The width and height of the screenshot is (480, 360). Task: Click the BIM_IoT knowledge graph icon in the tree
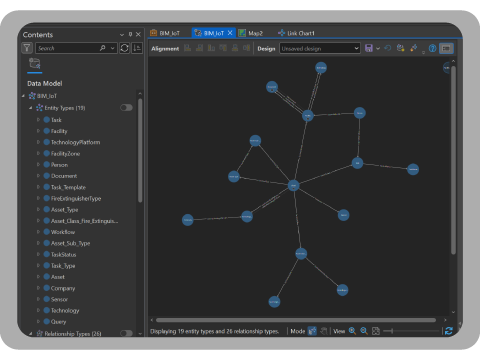(x=32, y=96)
